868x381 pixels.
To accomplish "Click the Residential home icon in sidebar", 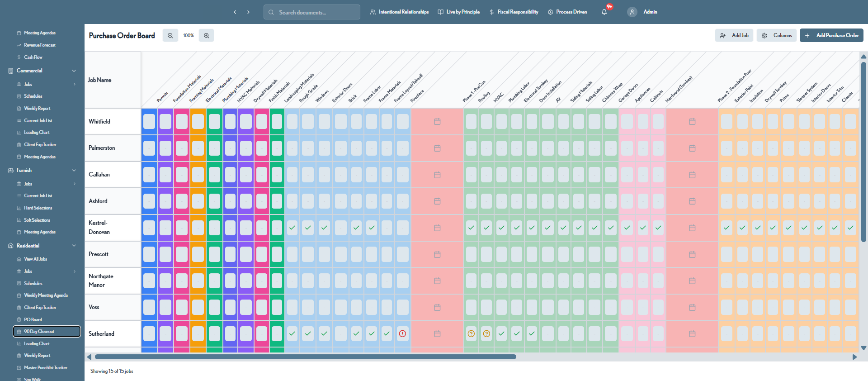I will coord(11,246).
